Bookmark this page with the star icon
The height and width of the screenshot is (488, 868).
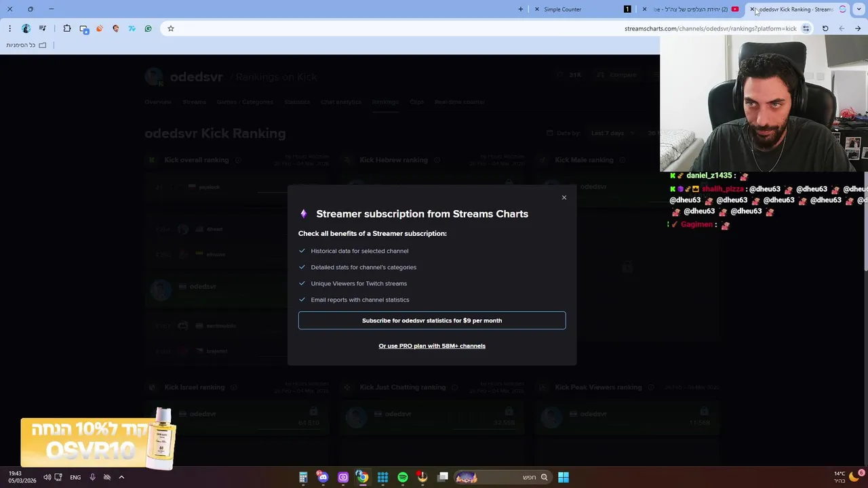coord(171,28)
